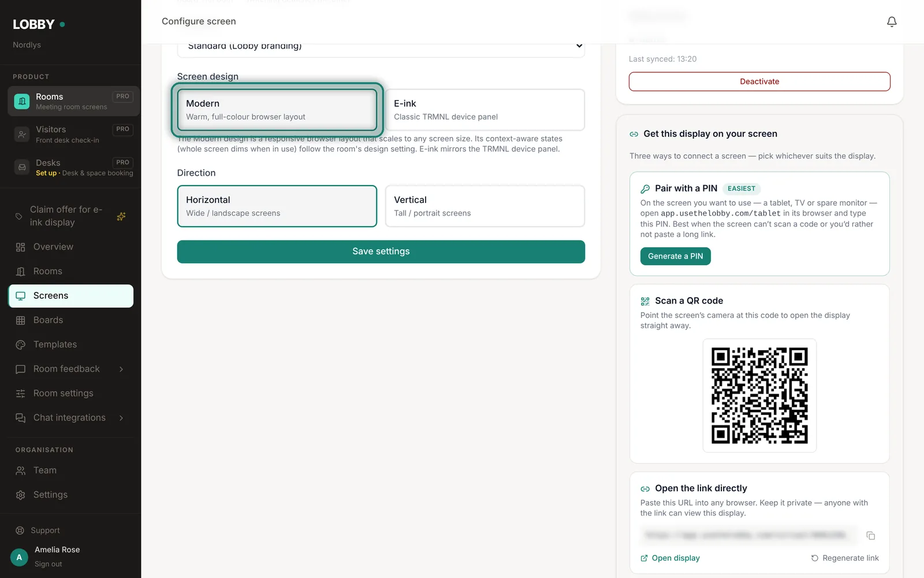924x578 pixels.
Task: Click the blurred display URL field
Action: tap(748, 536)
